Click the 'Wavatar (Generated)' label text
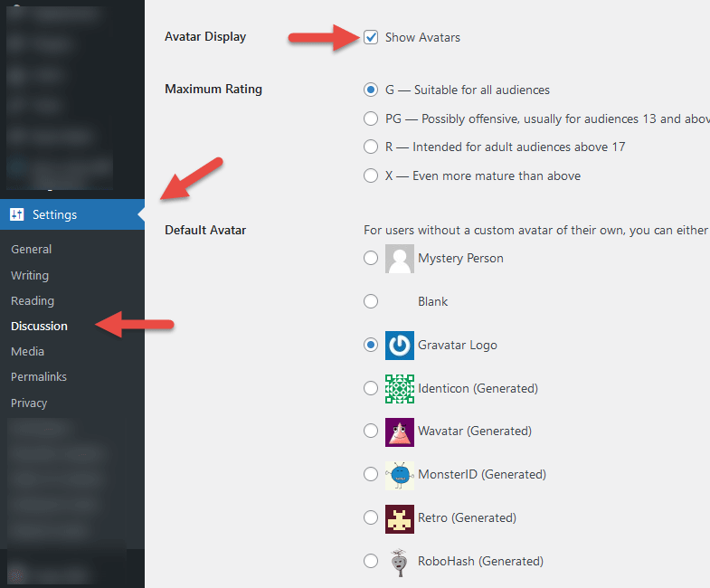 coord(475,431)
